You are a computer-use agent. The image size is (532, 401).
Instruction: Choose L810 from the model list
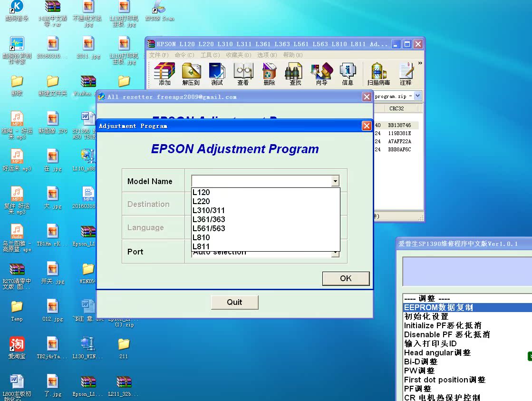(266, 237)
